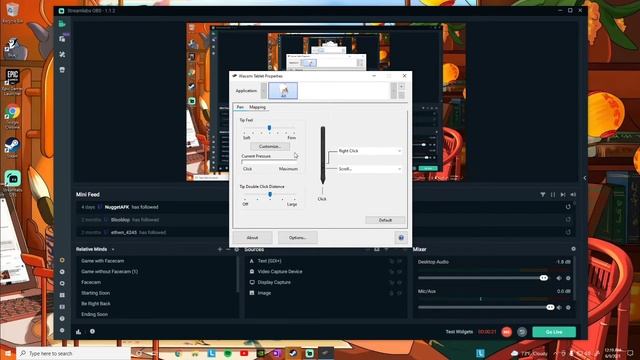The width and height of the screenshot is (640, 360).
Task: Open Mic/Aux source settings gear
Action: (x=568, y=307)
